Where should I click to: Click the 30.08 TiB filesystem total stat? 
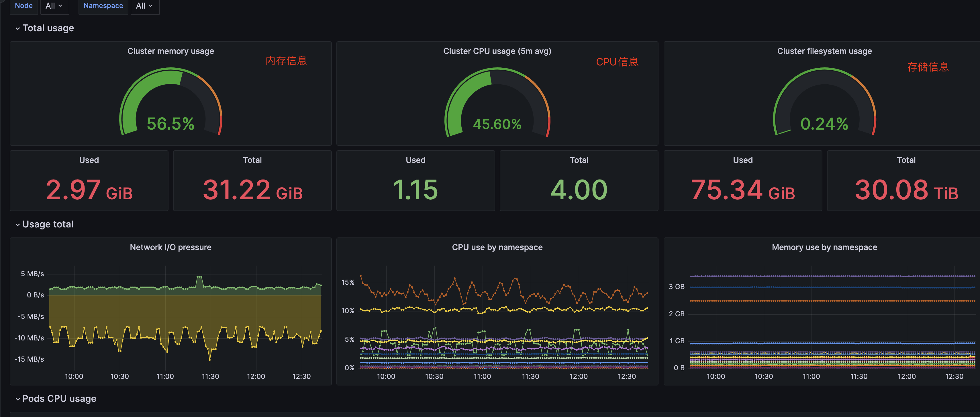coord(906,190)
